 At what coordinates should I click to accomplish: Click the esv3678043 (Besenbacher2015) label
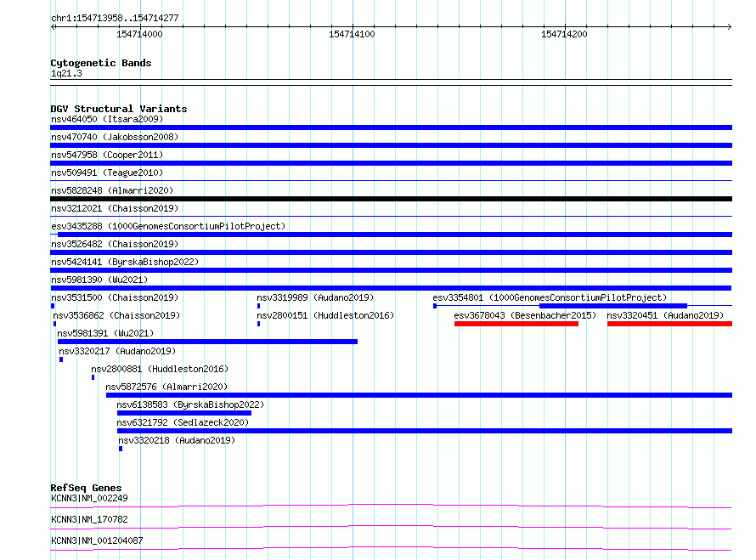pos(525,315)
